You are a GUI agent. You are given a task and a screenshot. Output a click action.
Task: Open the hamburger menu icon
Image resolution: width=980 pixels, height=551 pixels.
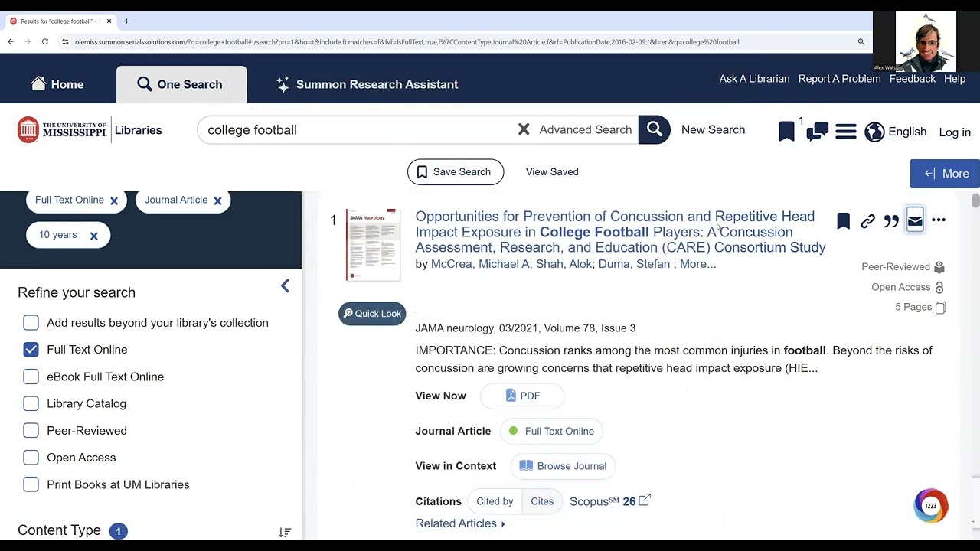(846, 132)
